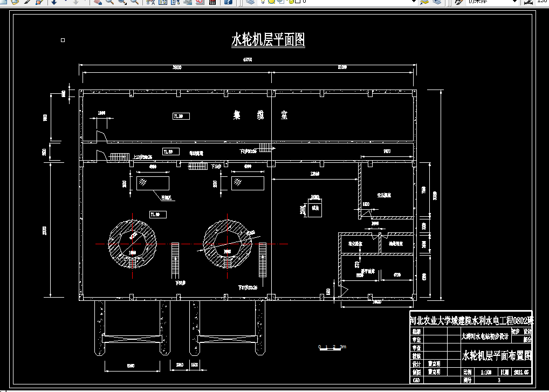
Task: Select the 2012.05 date value
Action: click(521, 373)
